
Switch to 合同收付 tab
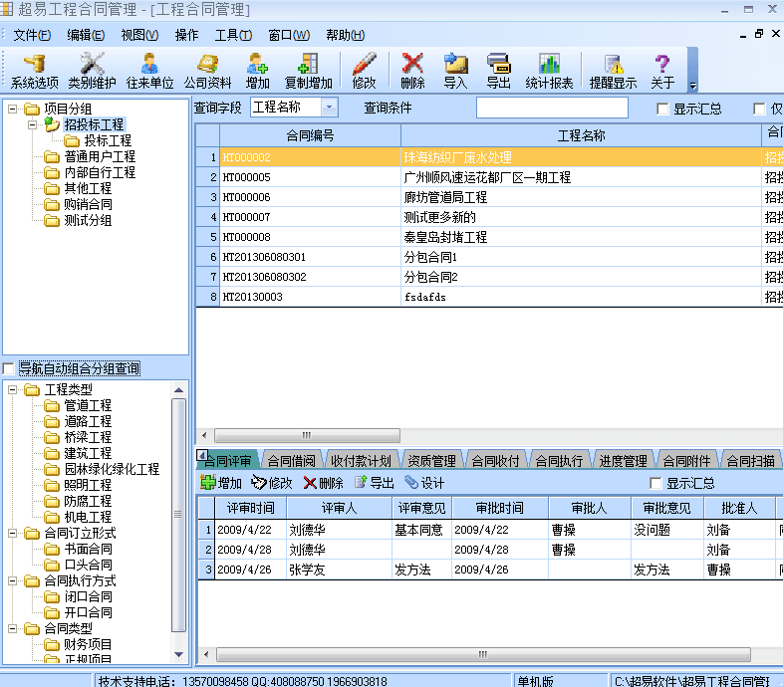[495, 460]
